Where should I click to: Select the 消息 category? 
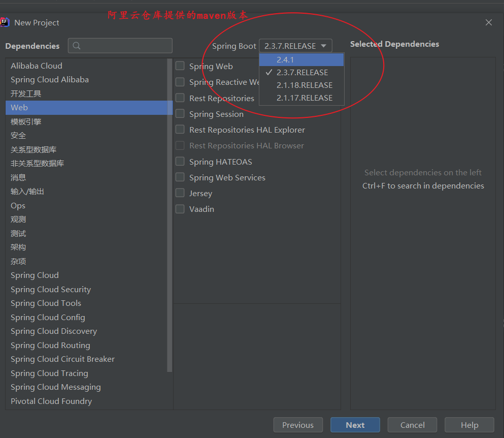[86, 177]
